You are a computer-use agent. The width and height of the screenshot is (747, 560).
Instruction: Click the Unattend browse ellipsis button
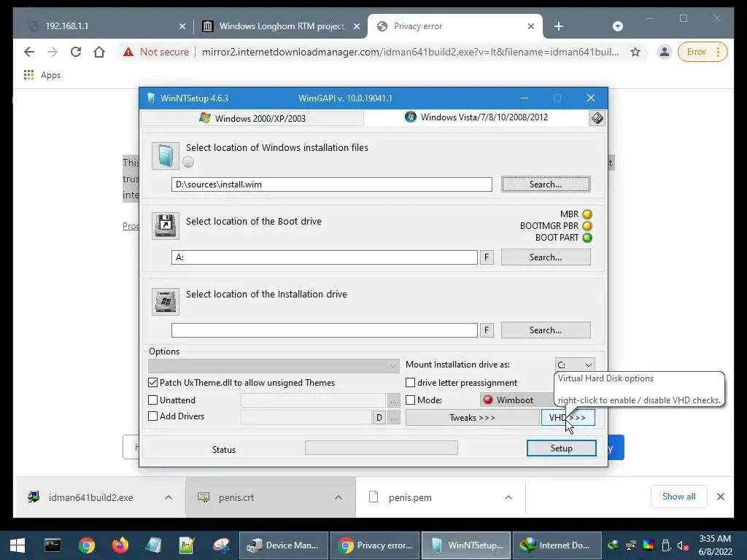[393, 401]
